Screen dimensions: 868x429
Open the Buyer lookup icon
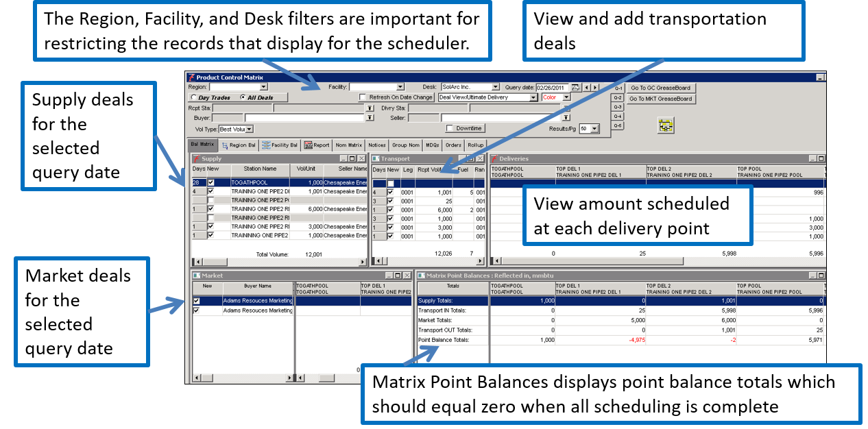(x=370, y=118)
